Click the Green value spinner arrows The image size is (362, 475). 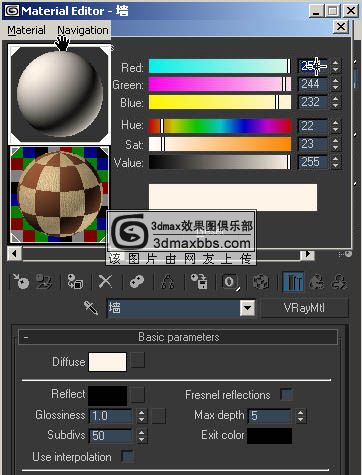tap(335, 84)
